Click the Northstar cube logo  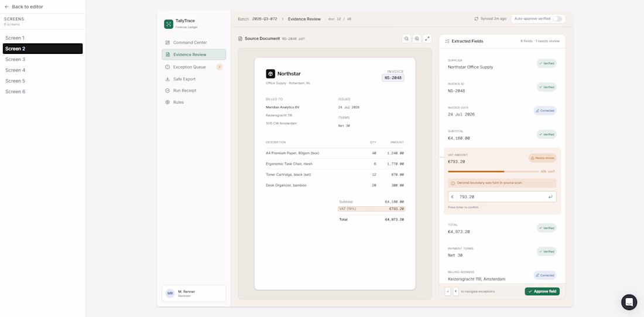(x=270, y=74)
